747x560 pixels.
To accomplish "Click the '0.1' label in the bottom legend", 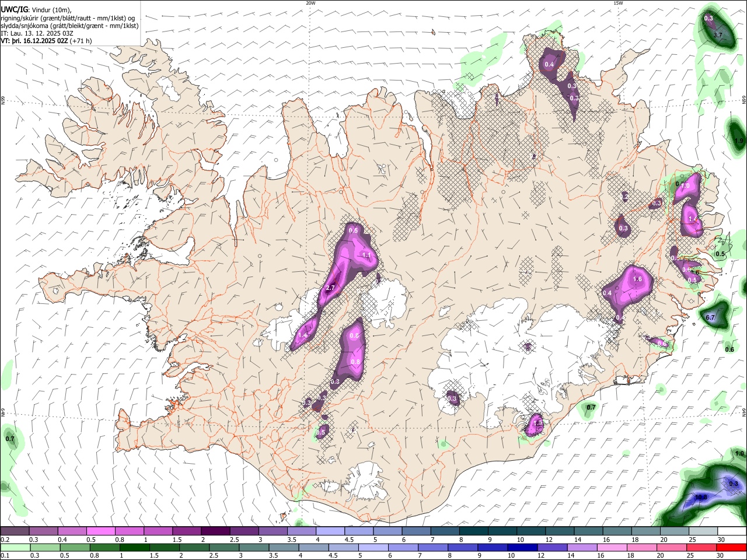I will pyautogui.click(x=5, y=556).
